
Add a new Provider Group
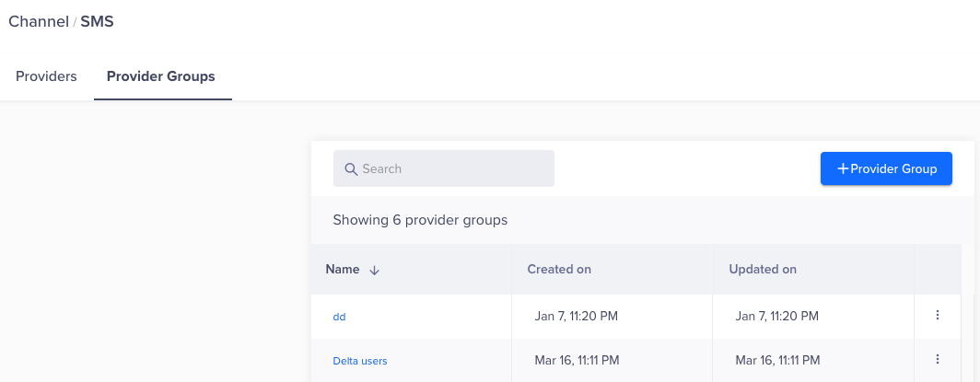(x=886, y=168)
